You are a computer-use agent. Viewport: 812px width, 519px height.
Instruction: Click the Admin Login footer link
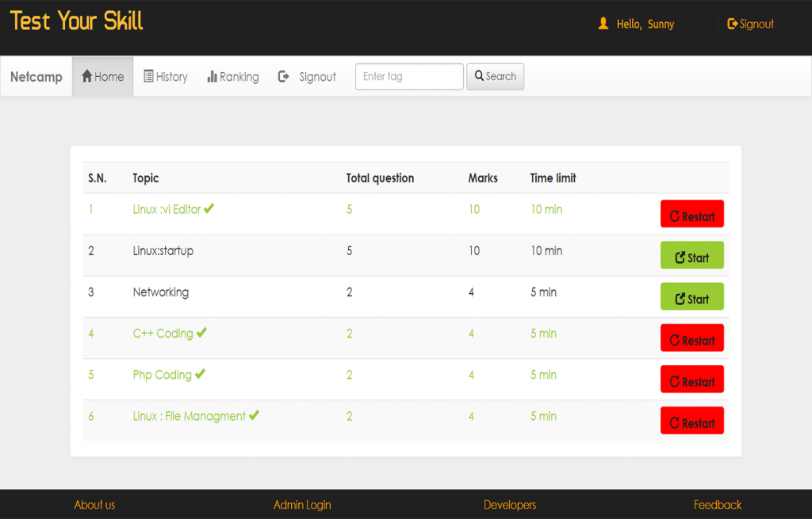[301, 505]
